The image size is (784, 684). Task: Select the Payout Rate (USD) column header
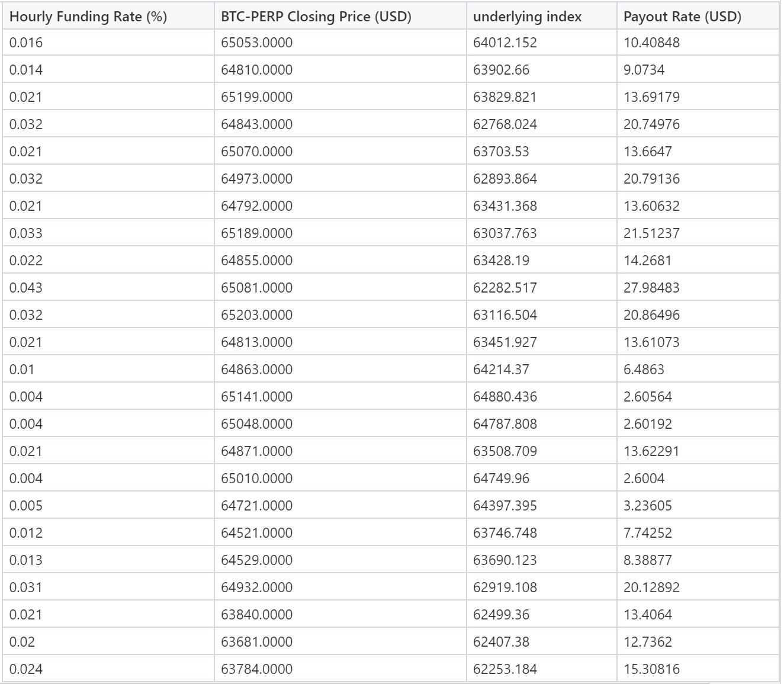pyautogui.click(x=682, y=17)
